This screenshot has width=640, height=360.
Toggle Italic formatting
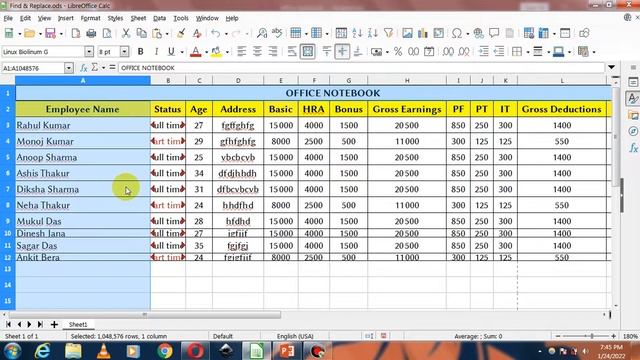(156, 52)
